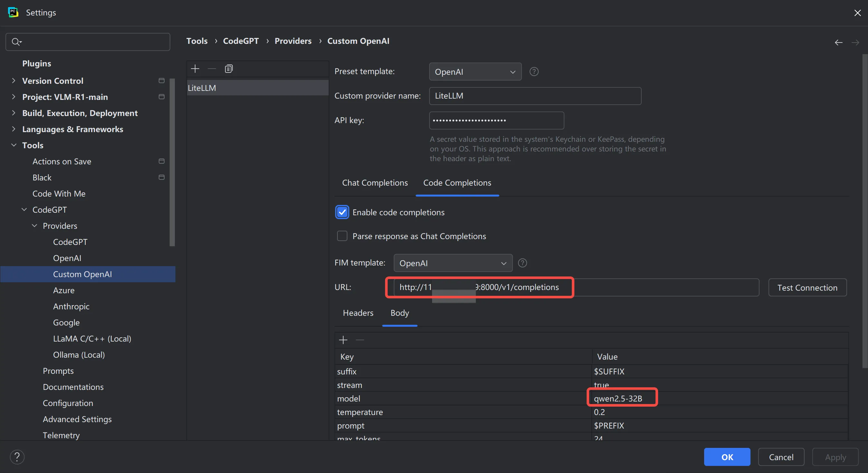Close the Settings dialog

pos(857,13)
